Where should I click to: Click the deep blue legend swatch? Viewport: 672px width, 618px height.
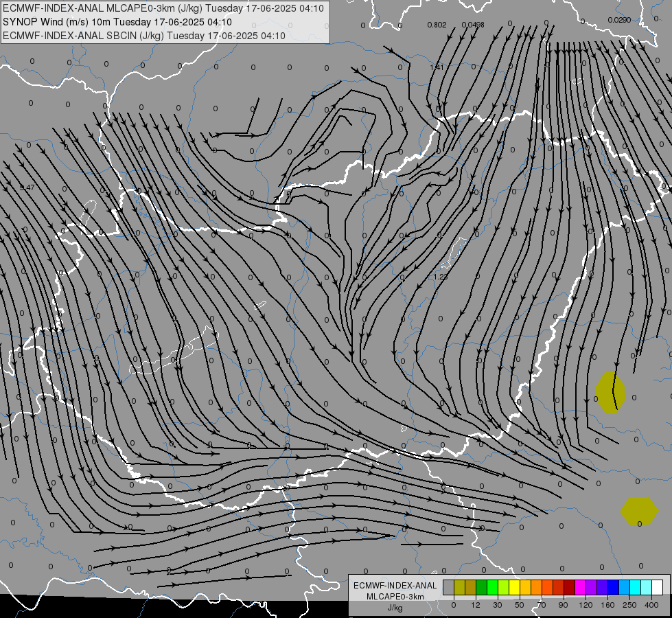click(613, 587)
